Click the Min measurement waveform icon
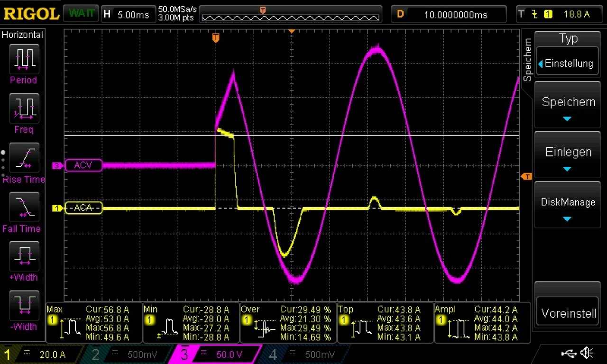 tap(168, 329)
